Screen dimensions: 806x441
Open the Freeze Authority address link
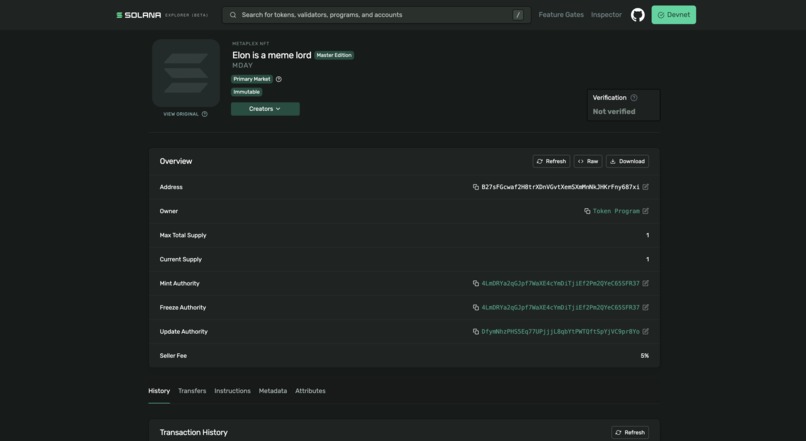pyautogui.click(x=560, y=307)
